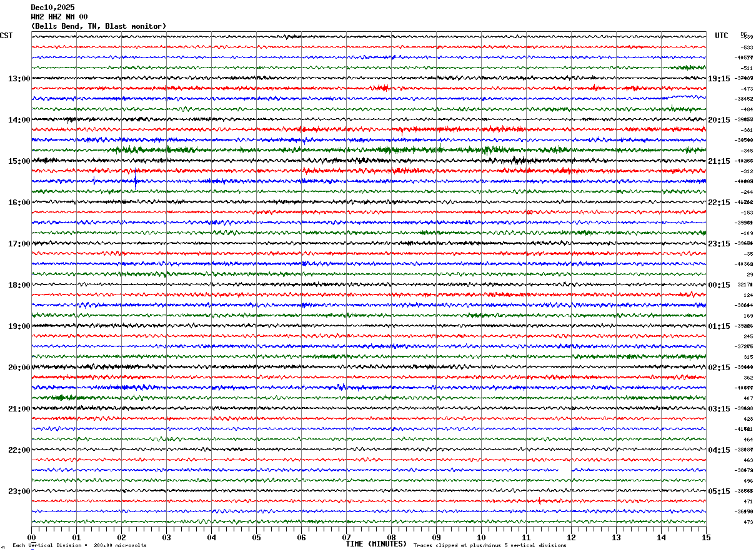The height and width of the screenshot is (554, 756).
Task: Click the DC offset value -345
Action: (x=747, y=151)
